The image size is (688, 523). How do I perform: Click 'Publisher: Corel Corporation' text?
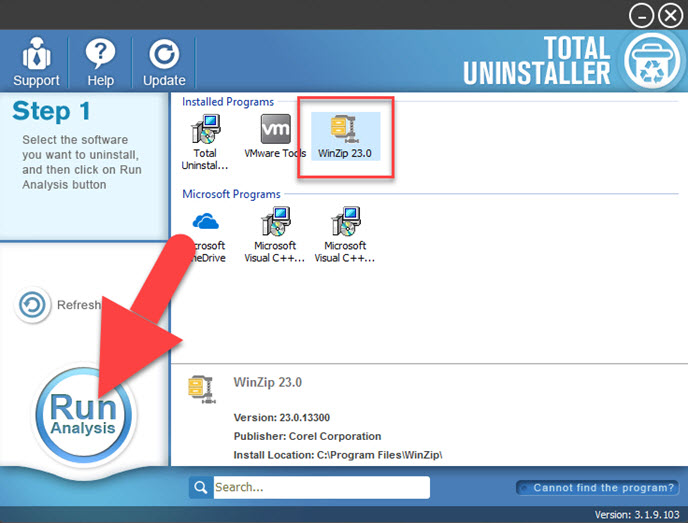point(307,436)
